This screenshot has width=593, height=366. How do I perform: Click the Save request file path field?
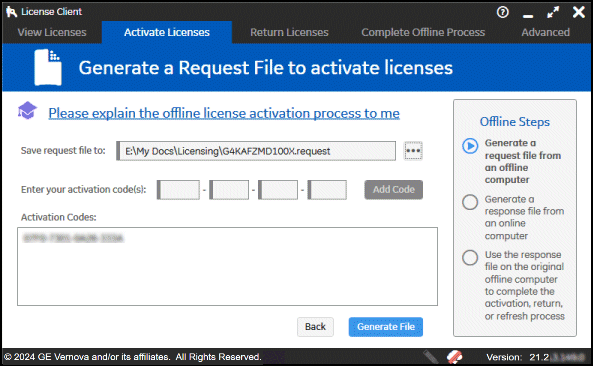coord(256,151)
